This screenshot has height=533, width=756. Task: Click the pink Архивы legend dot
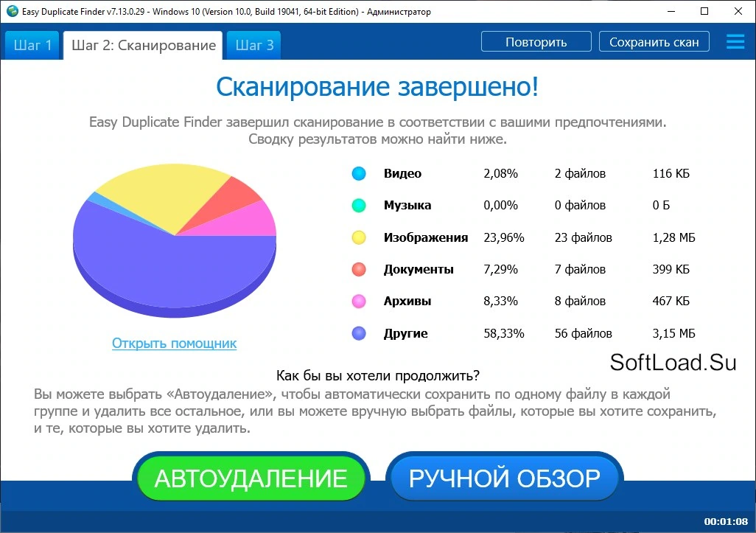[x=359, y=301]
